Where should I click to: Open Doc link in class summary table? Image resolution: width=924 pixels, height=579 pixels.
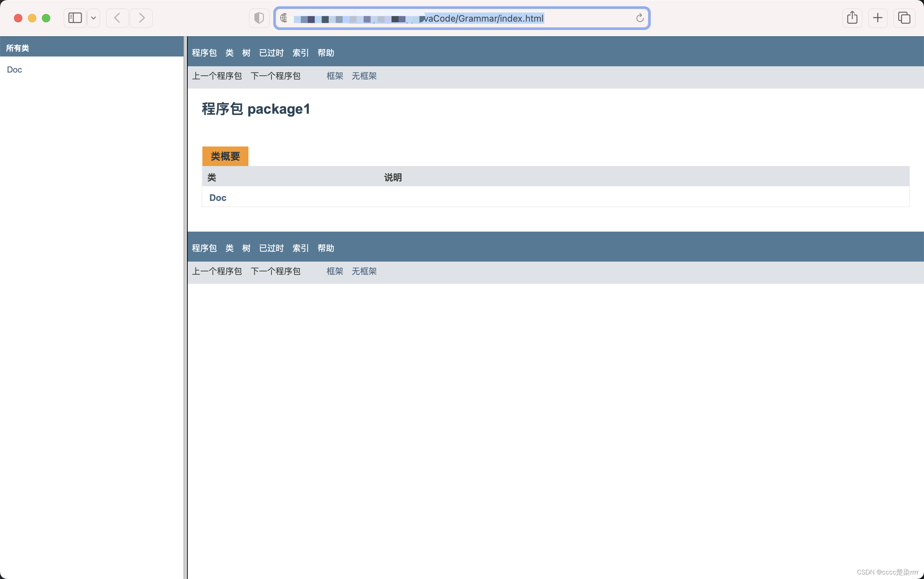[218, 198]
